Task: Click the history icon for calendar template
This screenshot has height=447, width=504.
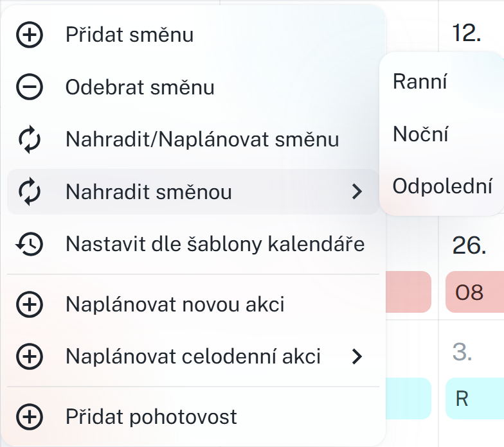Action: [29, 244]
